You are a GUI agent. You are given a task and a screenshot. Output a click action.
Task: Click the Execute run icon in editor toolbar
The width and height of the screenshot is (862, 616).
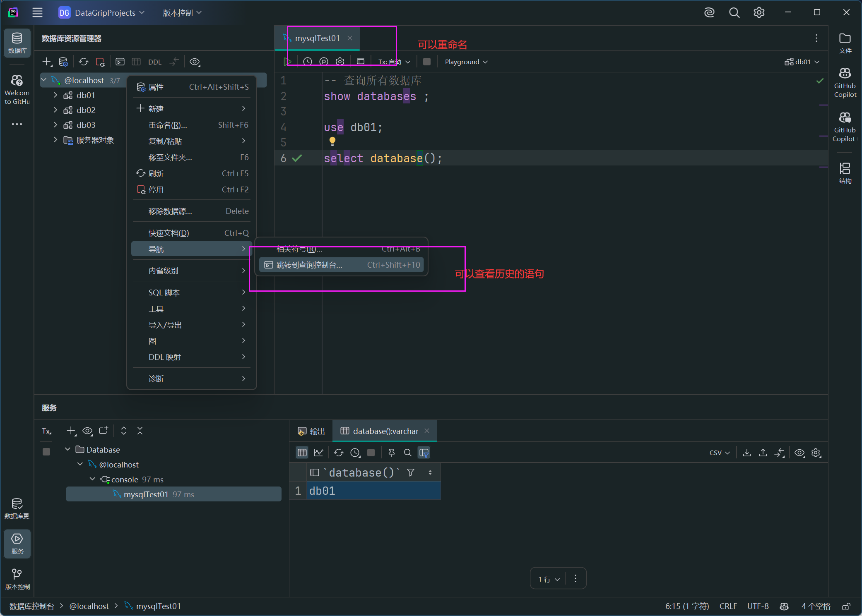287,62
